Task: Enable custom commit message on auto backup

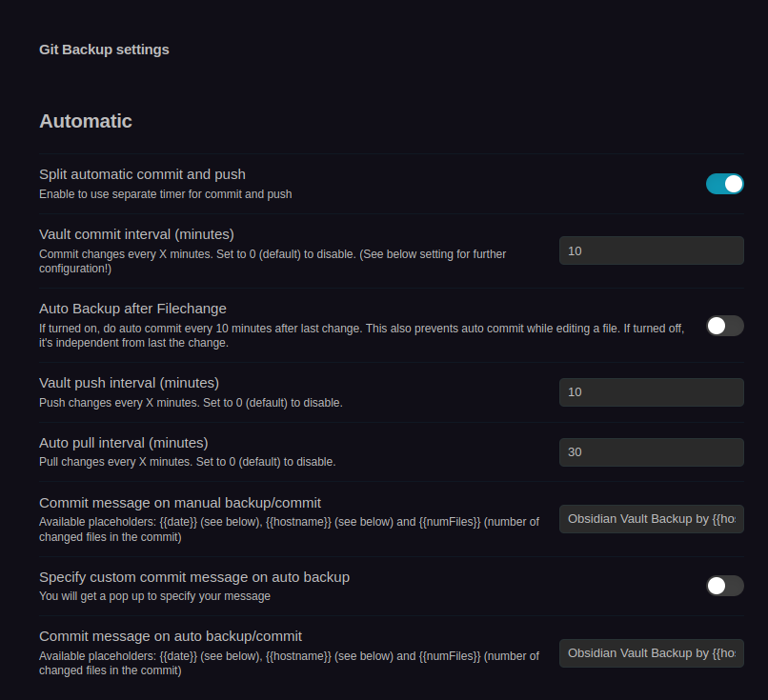Action: click(x=724, y=585)
